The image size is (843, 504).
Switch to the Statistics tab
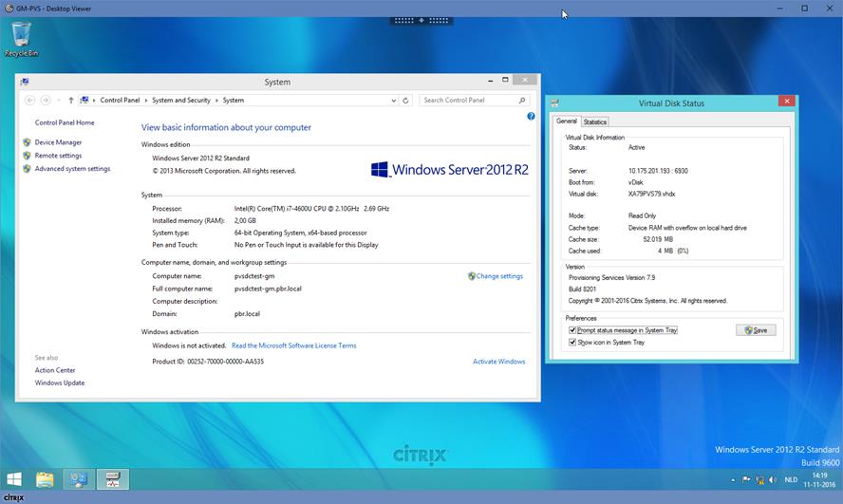pos(595,122)
